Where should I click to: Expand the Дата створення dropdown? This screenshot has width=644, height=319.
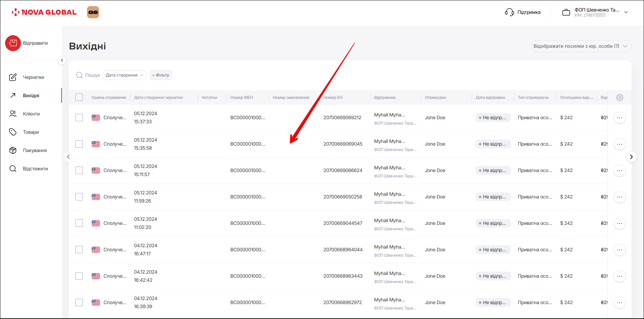(x=124, y=75)
